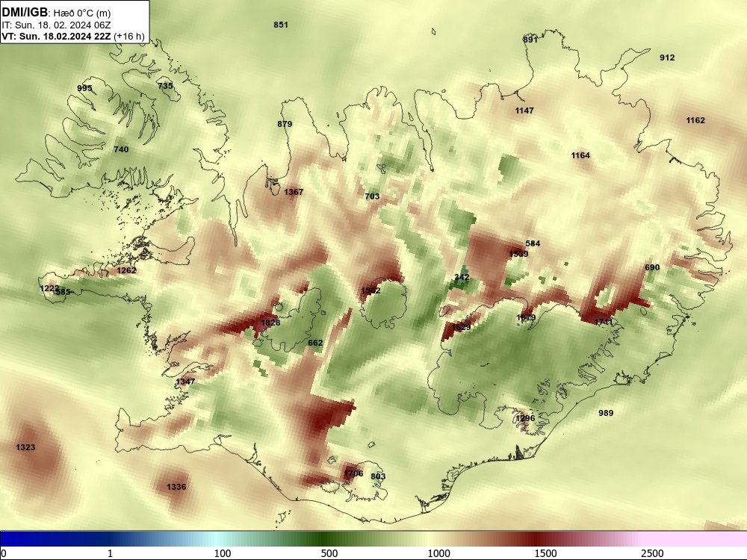Click the 0 tick on color scale
747x560 pixels.
[4, 554]
